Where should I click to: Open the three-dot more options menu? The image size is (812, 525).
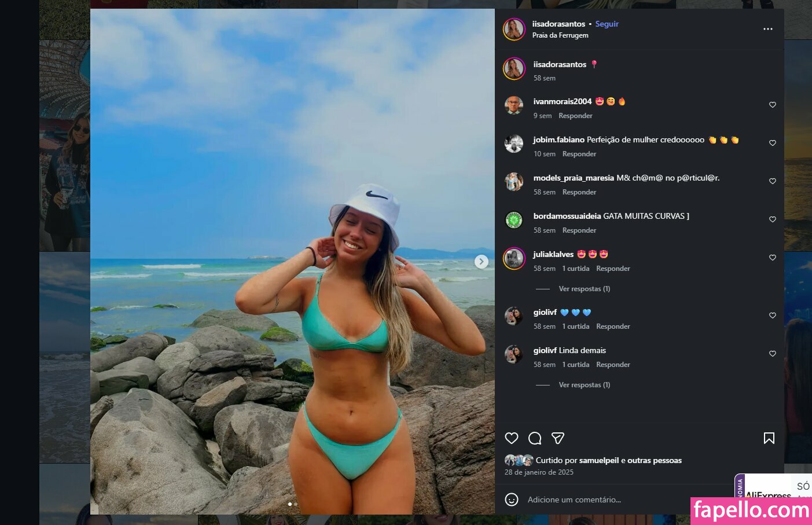coord(768,29)
